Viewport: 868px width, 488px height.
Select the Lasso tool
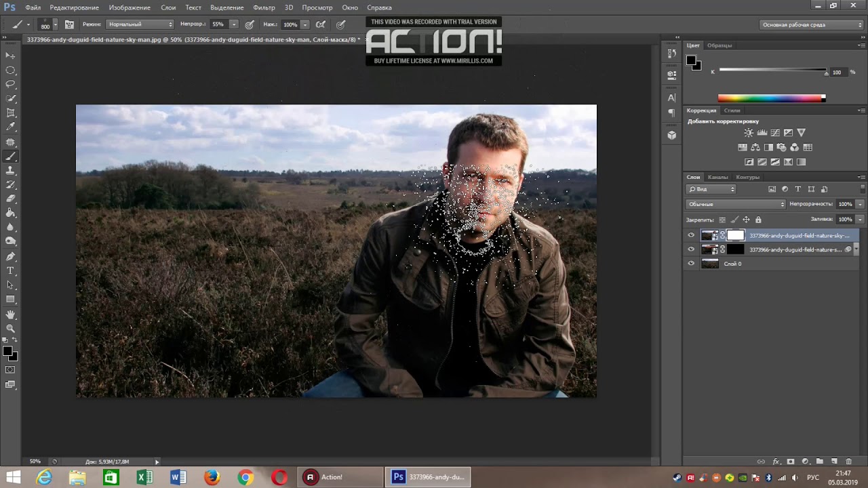[10, 84]
